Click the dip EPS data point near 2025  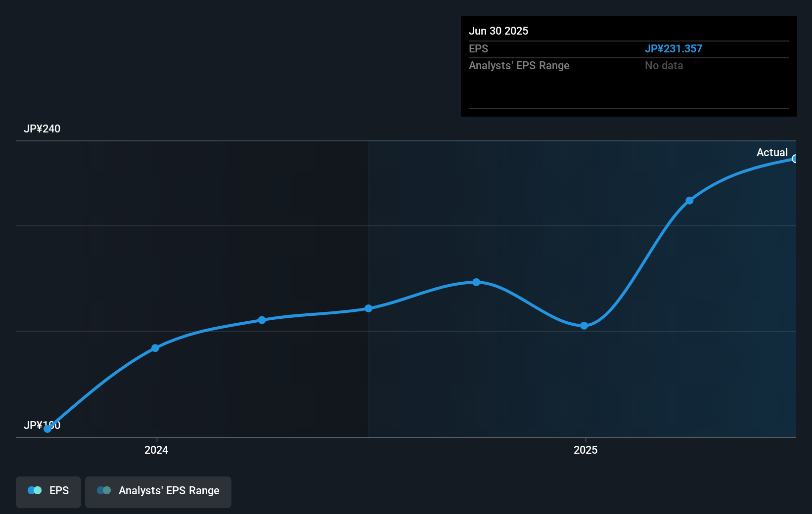pyautogui.click(x=584, y=325)
